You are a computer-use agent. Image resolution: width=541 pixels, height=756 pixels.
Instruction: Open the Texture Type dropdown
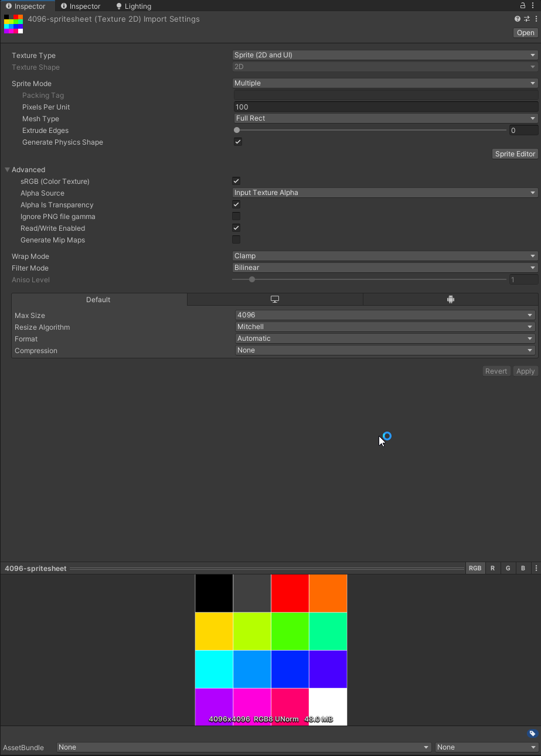coord(385,54)
